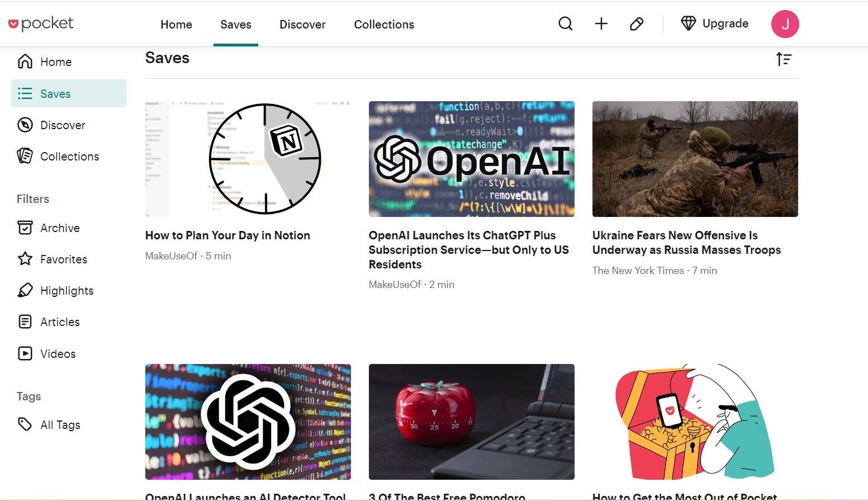Click the Filters section heading

tap(33, 198)
